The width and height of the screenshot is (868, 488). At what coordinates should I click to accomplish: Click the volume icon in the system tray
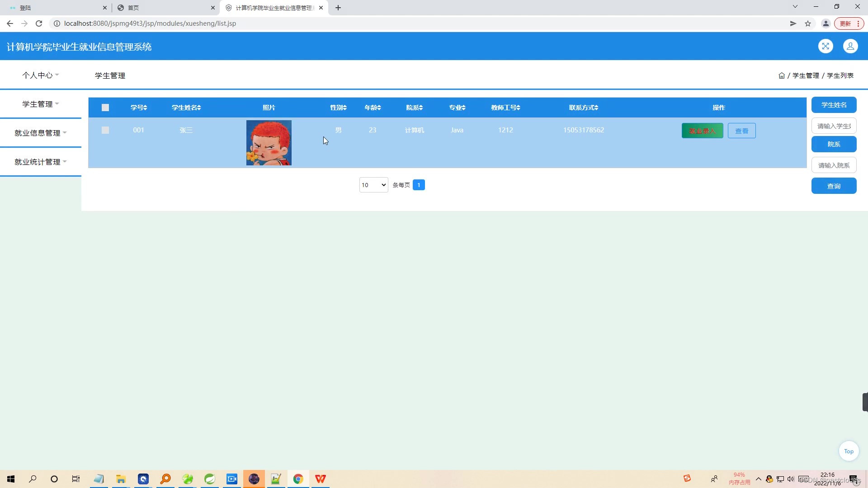click(791, 479)
